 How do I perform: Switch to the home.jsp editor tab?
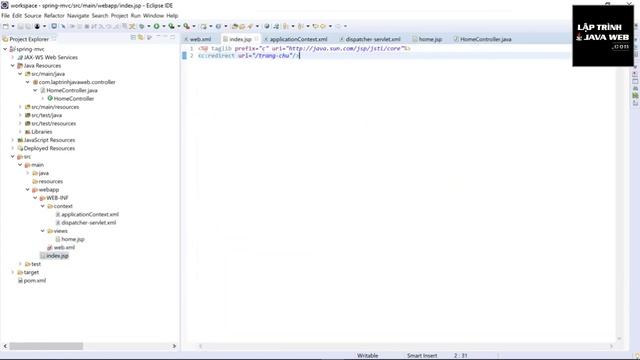(x=430, y=39)
